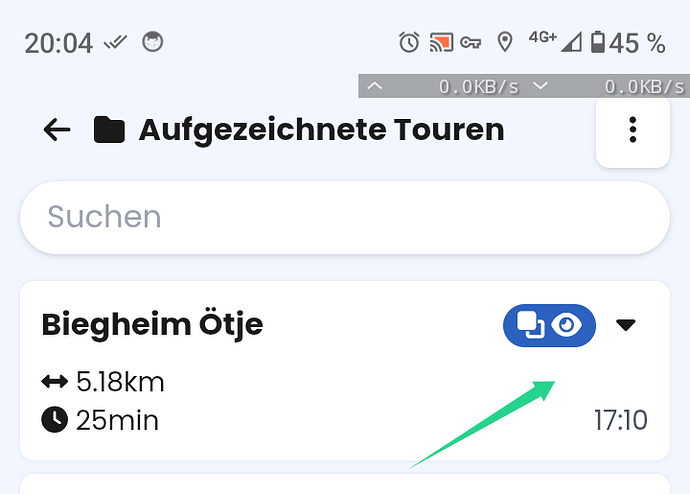Expand the download speed chevron in overlay
The image size is (690, 494).
click(540, 86)
